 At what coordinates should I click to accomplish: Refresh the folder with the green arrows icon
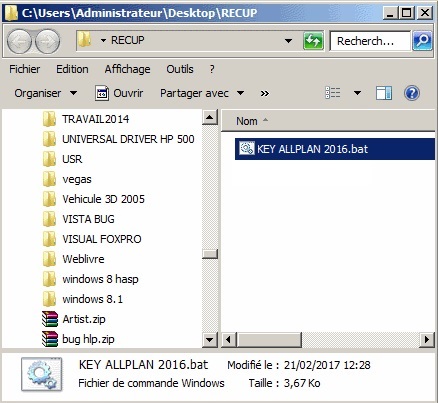point(313,41)
